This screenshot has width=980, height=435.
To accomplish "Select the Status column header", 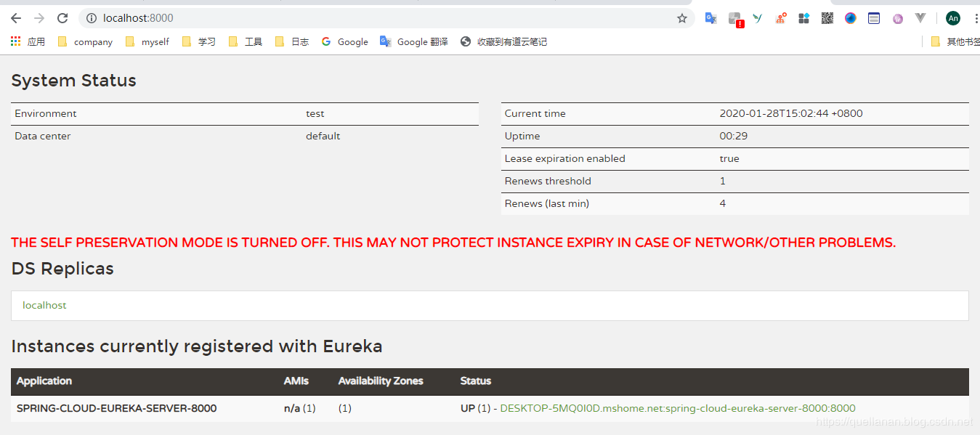I will [476, 381].
